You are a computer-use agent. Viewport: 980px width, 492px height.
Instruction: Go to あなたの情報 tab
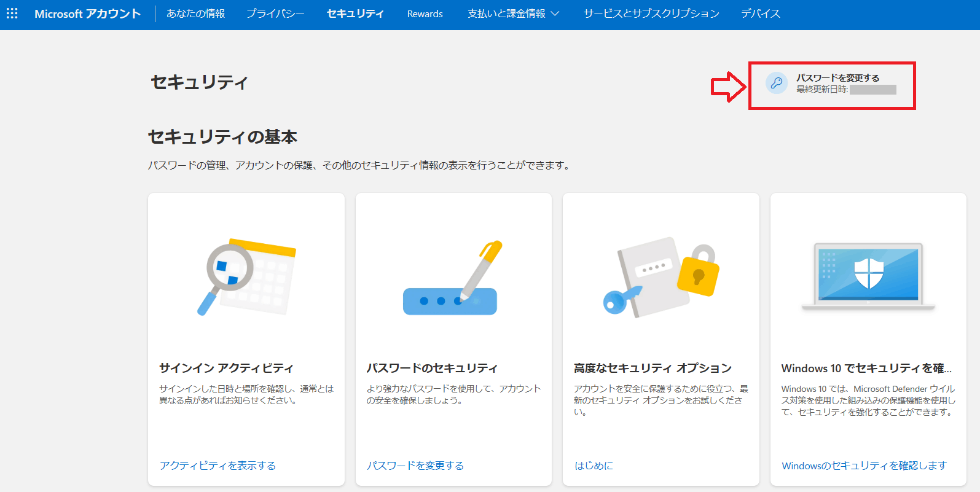click(196, 14)
